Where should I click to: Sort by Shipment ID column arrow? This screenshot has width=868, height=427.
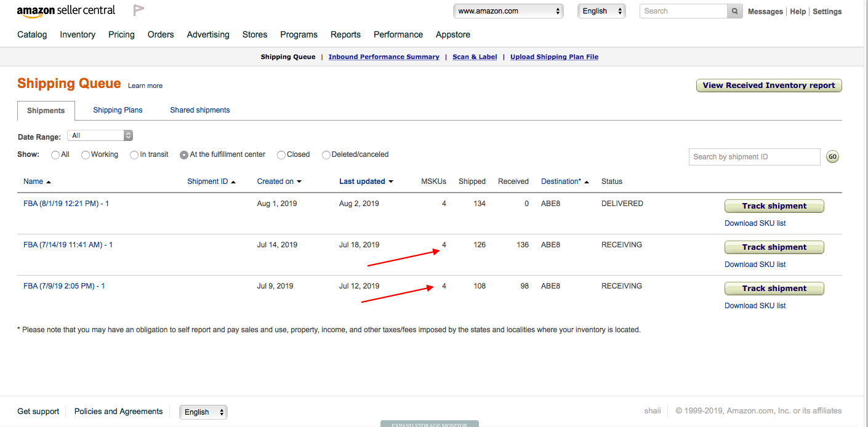(x=233, y=182)
